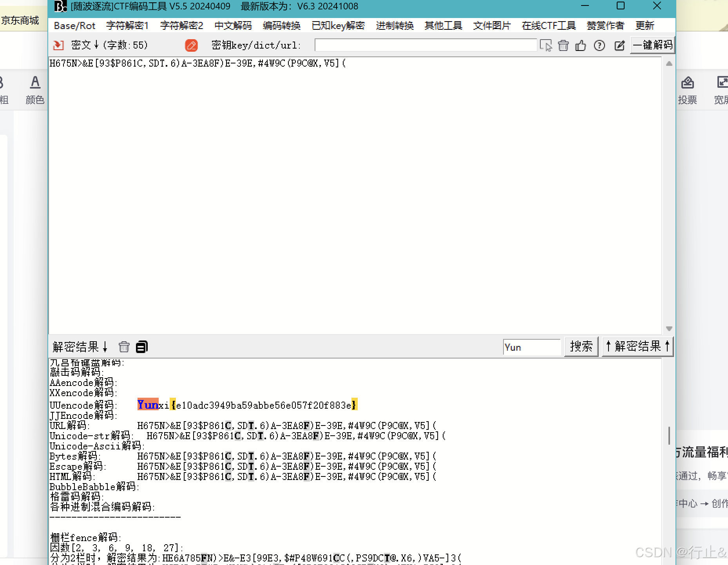Open the help question mark icon
Viewport: 728px width, 565px height.
tap(599, 45)
